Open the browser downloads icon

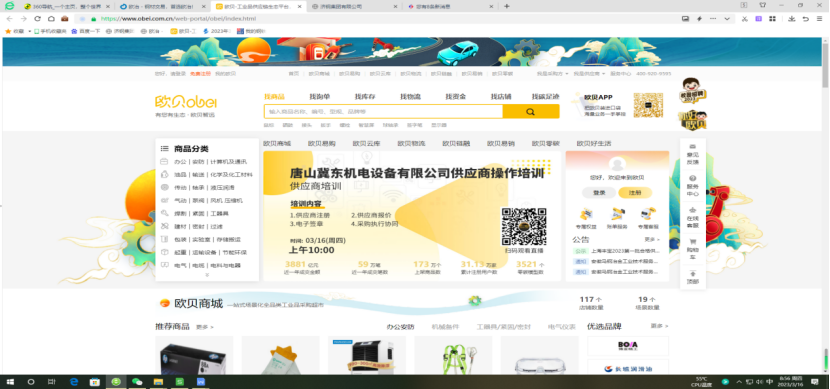[791, 19]
